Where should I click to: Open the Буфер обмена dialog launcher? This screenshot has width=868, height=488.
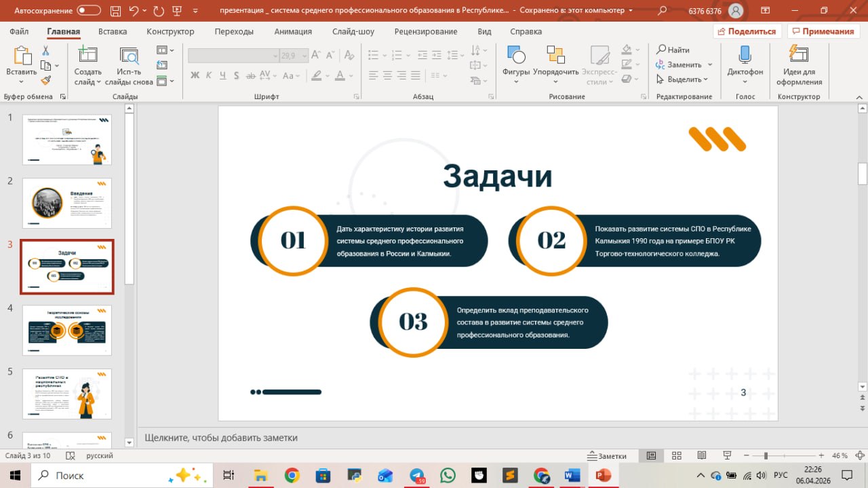62,97
